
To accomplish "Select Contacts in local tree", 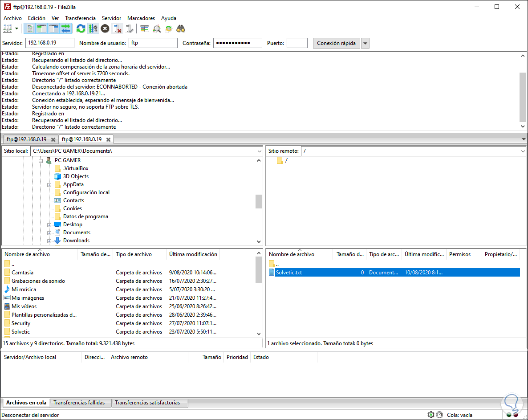I will click(x=74, y=200).
